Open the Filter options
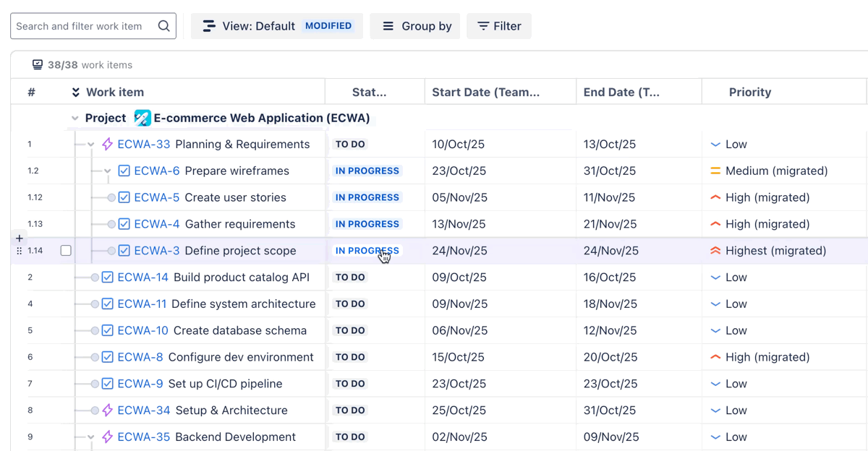Image resolution: width=868 pixels, height=451 pixels. point(498,26)
